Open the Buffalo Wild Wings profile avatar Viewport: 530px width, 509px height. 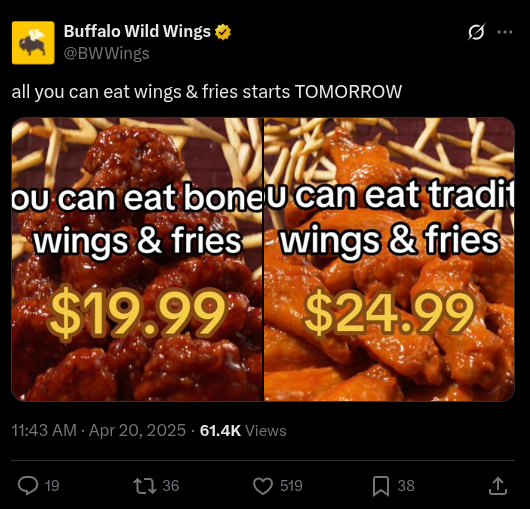point(33,43)
